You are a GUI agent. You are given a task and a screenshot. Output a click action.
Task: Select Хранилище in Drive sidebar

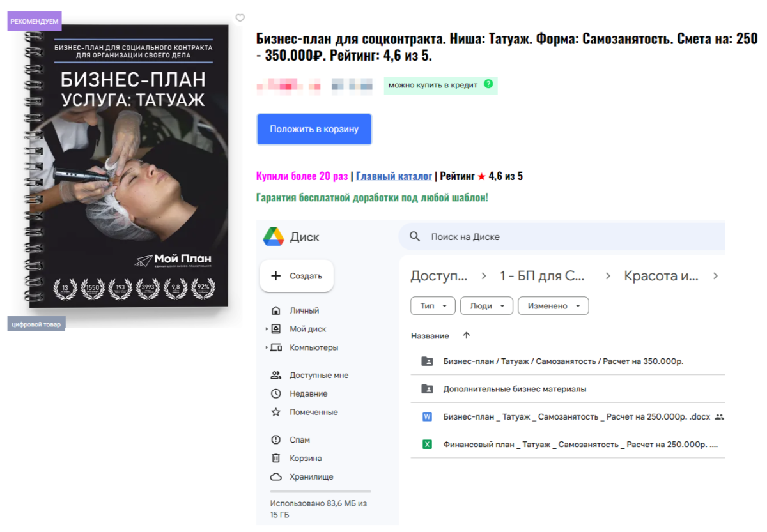[311, 477]
